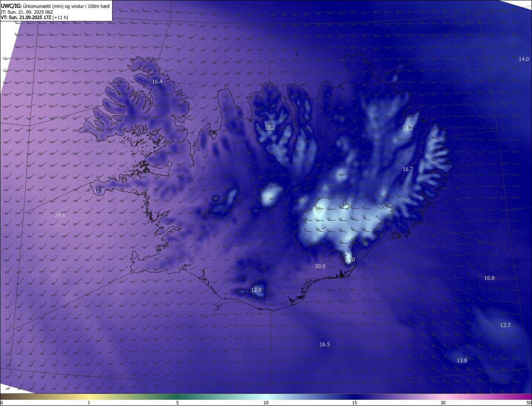
Task: Click the offshore map value 24.8
Action: pos(60,215)
